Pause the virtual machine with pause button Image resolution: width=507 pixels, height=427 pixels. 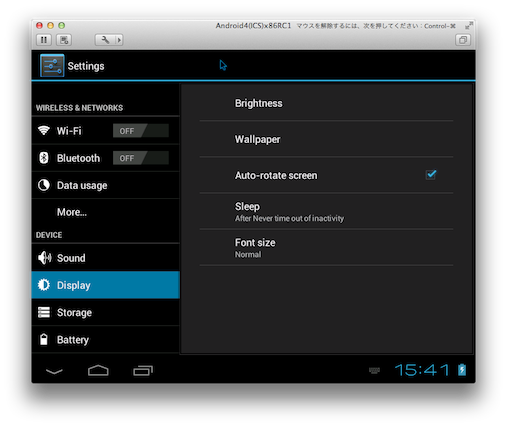point(44,40)
